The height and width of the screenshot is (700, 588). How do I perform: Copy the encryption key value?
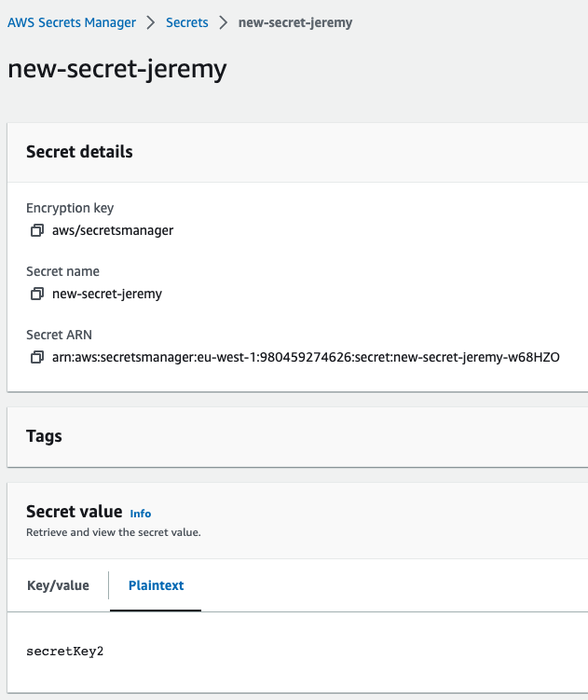tap(37, 230)
